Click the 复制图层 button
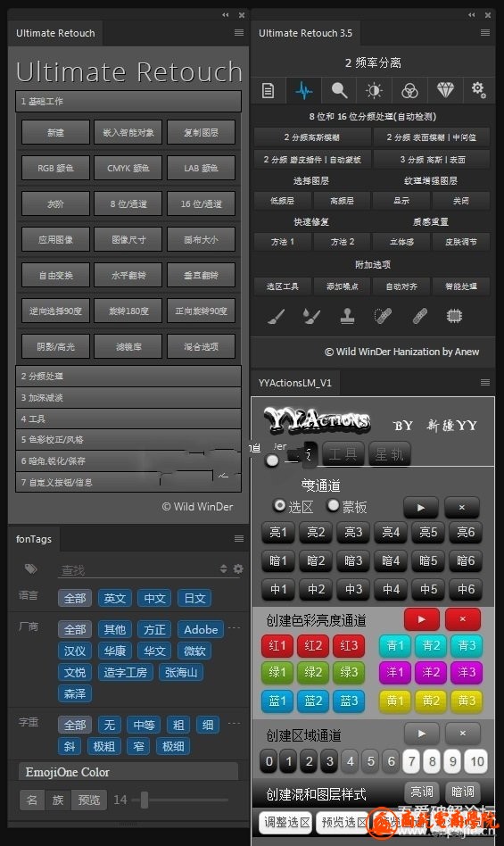The width and height of the screenshot is (504, 846). click(x=201, y=132)
